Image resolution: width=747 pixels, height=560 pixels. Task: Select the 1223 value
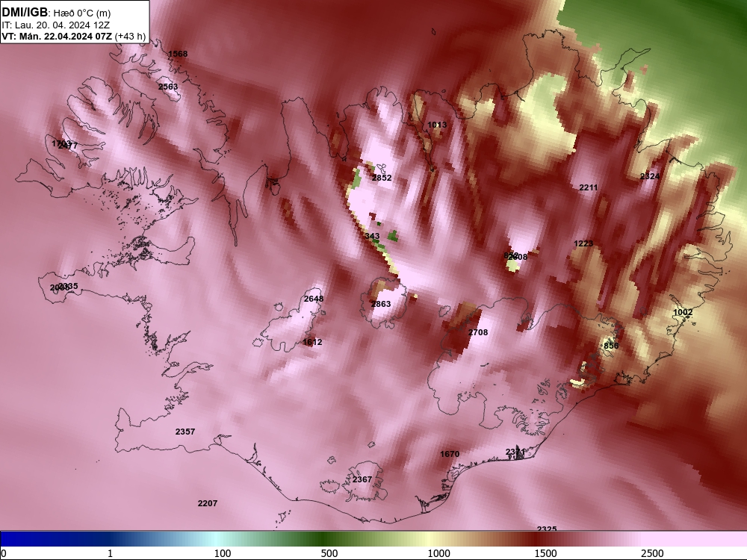583,244
